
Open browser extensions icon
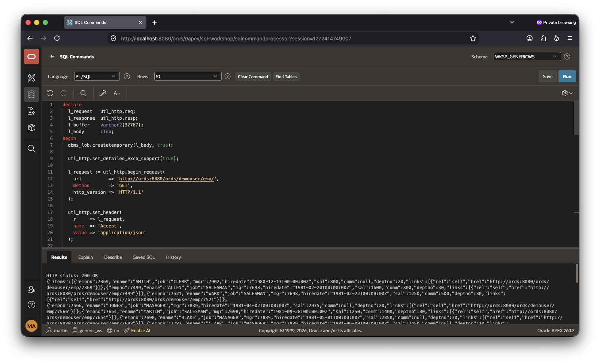[x=543, y=38]
